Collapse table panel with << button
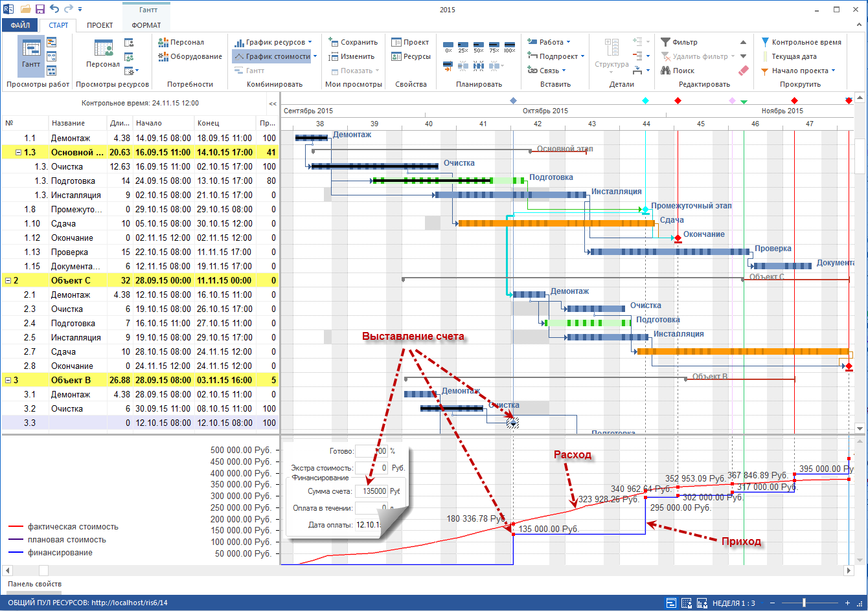 (273, 104)
